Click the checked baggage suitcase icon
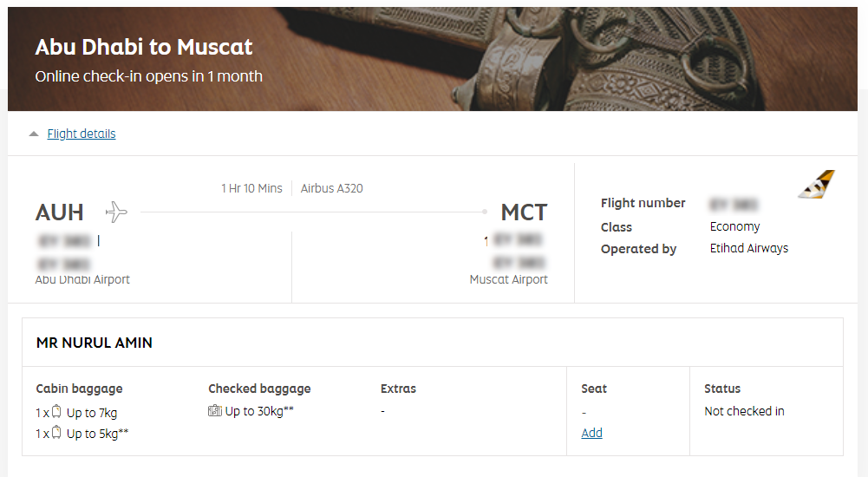The width and height of the screenshot is (868, 477). [215, 411]
